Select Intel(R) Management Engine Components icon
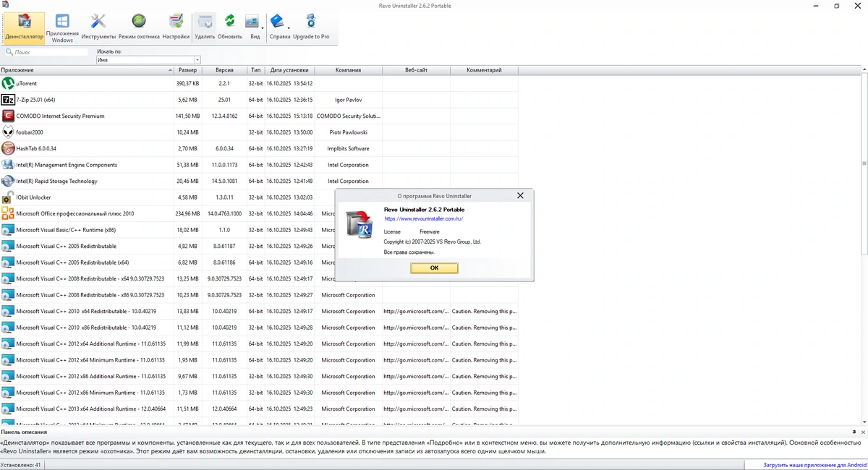Viewport: 868px width, 470px height. click(8, 165)
